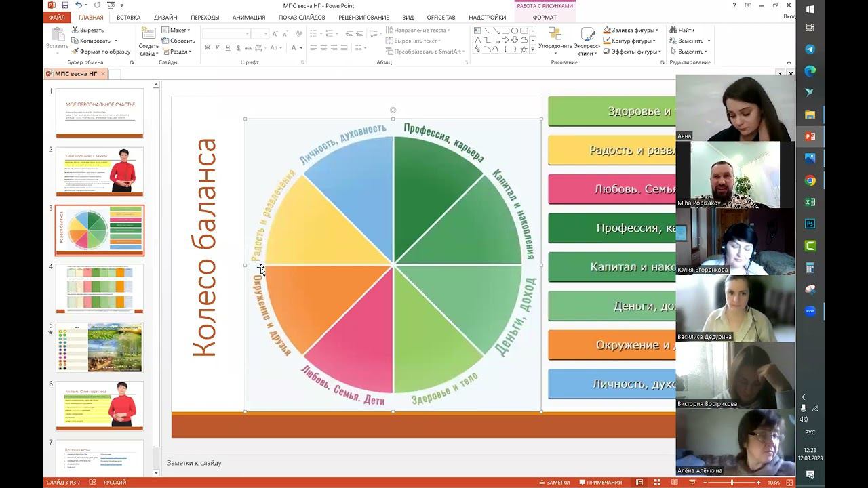
Task: Center text in the Абзац group
Action: click(x=323, y=48)
